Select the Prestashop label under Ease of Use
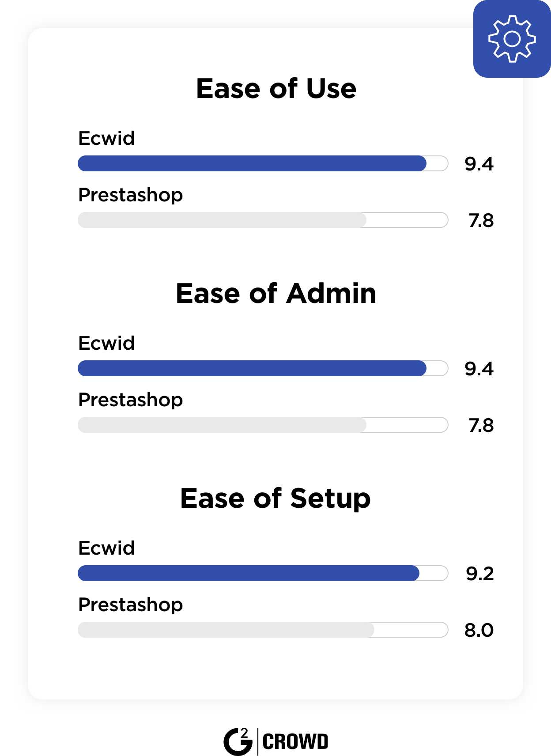 130,195
